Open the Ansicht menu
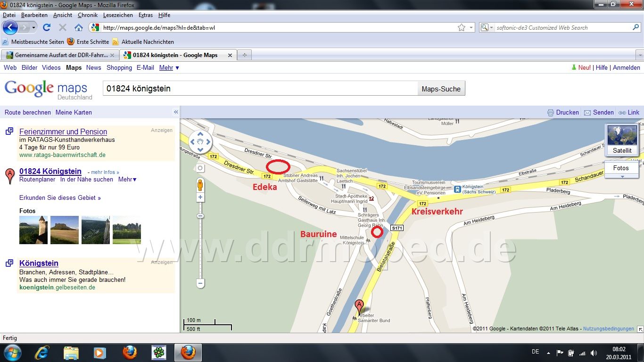644x362 pixels. [63, 15]
